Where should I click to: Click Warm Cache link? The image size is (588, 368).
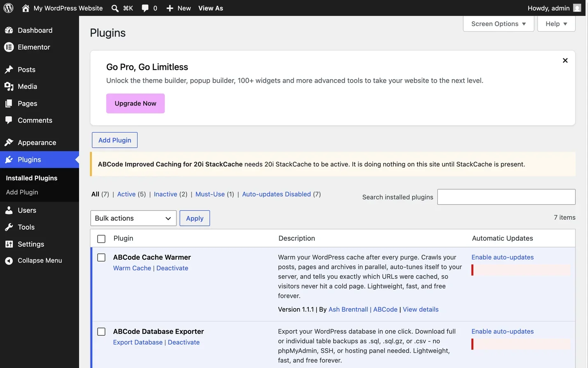pyautogui.click(x=132, y=268)
